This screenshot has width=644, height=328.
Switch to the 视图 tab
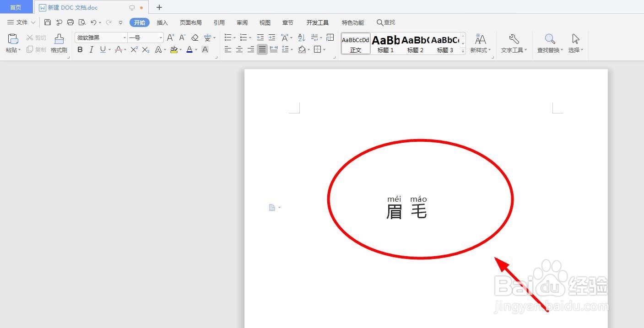(x=265, y=22)
